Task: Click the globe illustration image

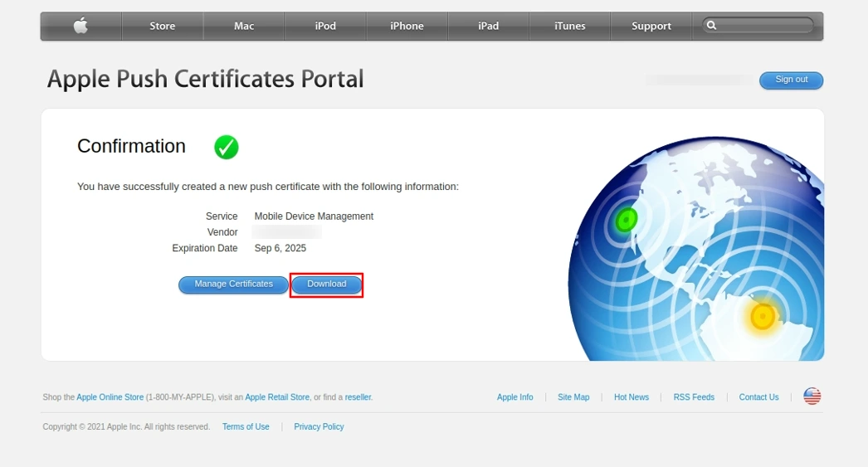Action: tap(696, 249)
